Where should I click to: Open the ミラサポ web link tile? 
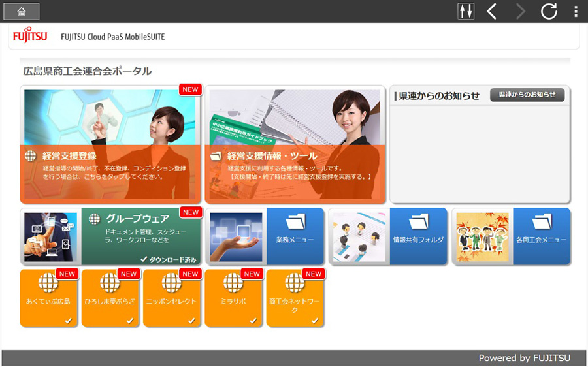pyautogui.click(x=233, y=297)
